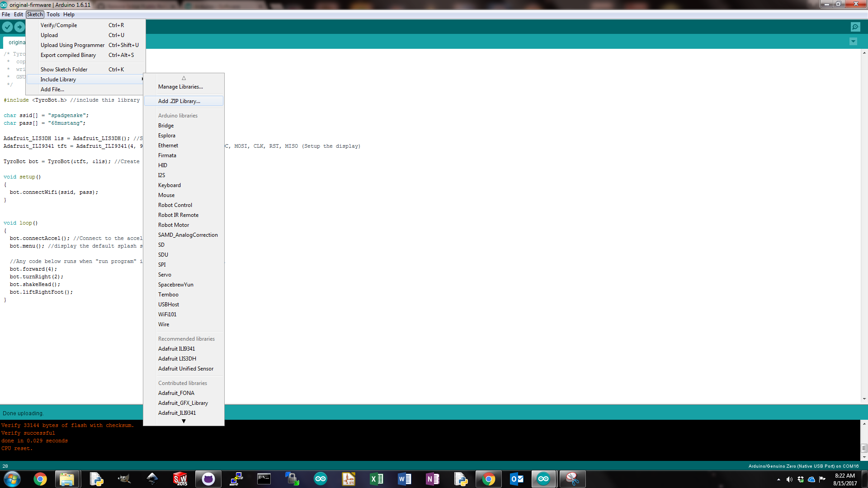Screen dimensions: 868x488
Task: Click the Verify checkmark toolbar icon
Action: pyautogui.click(x=7, y=27)
